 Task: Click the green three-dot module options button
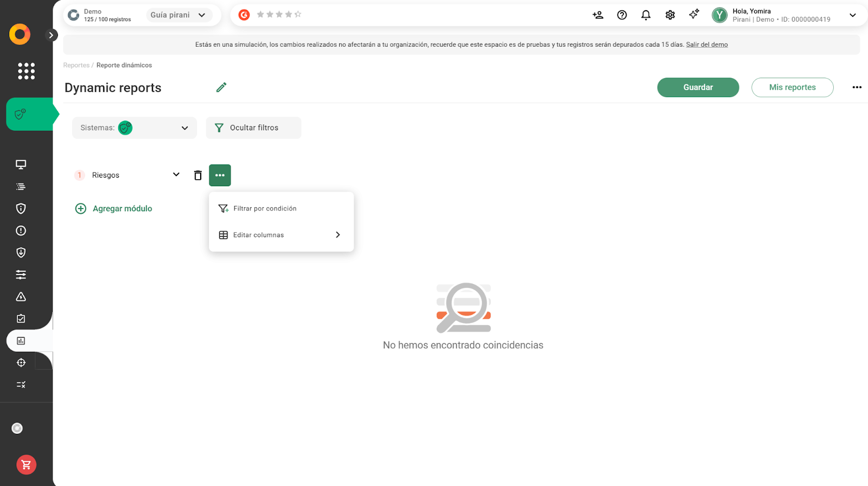click(220, 175)
